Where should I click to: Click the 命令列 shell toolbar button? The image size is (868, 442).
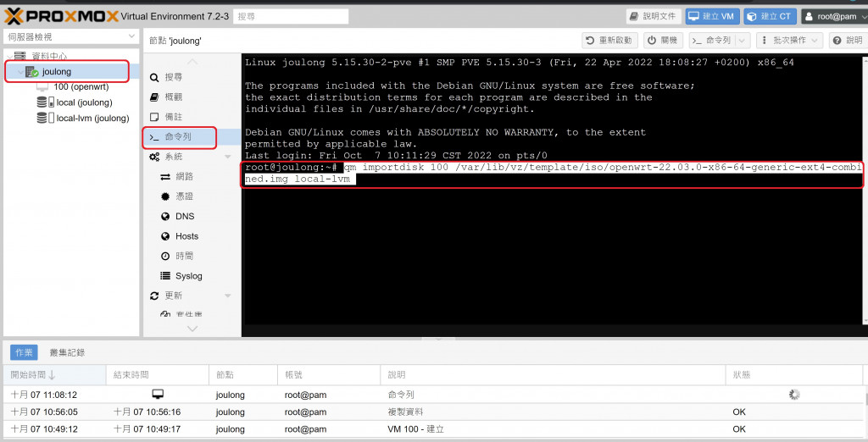point(712,41)
